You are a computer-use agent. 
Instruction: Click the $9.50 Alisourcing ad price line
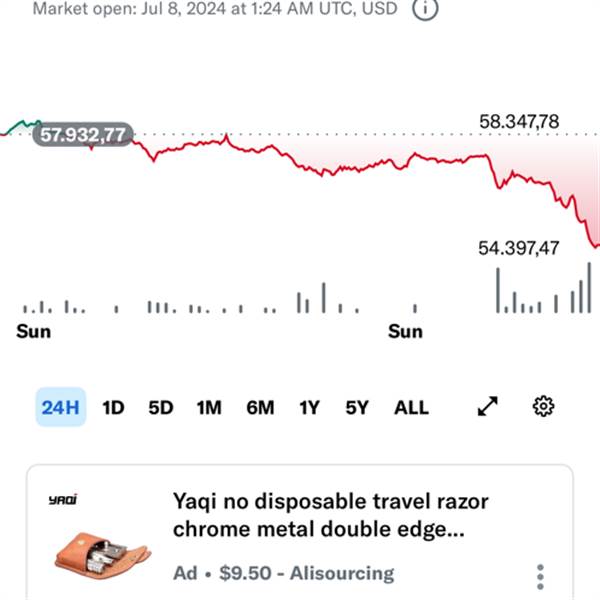pyautogui.click(x=284, y=573)
